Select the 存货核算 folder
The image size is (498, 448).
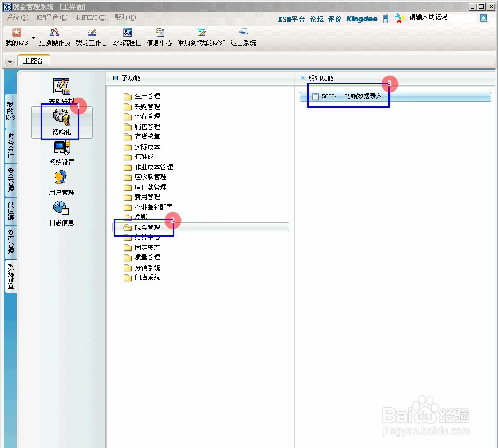pyautogui.click(x=142, y=136)
